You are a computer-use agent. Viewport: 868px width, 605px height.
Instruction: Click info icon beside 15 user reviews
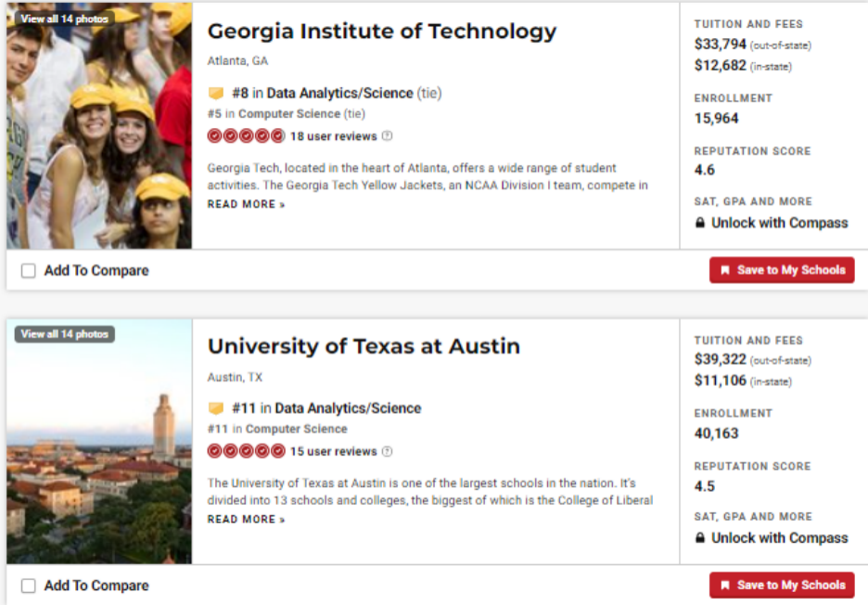click(387, 452)
